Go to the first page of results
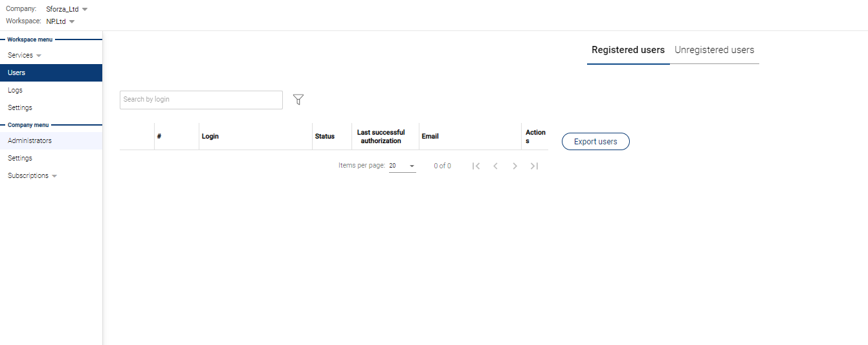This screenshot has width=868, height=345. click(x=476, y=166)
